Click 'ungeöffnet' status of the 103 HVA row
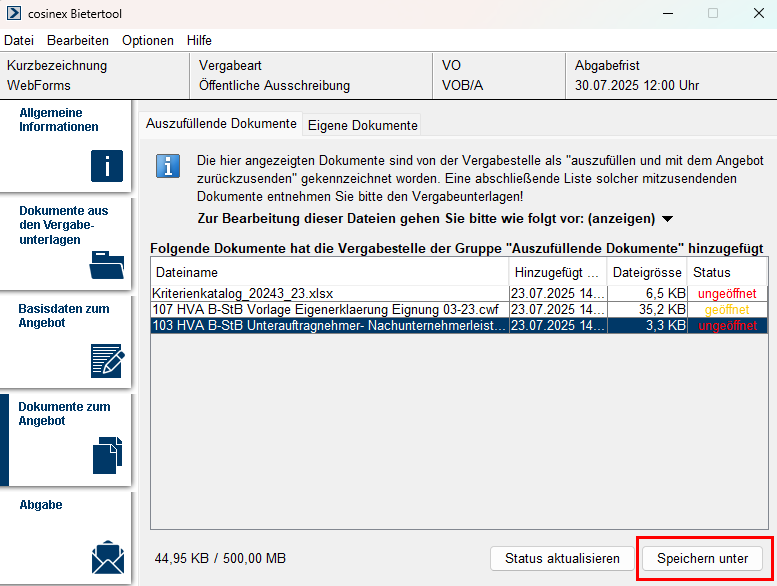Image resolution: width=777 pixels, height=586 pixels. tap(727, 325)
